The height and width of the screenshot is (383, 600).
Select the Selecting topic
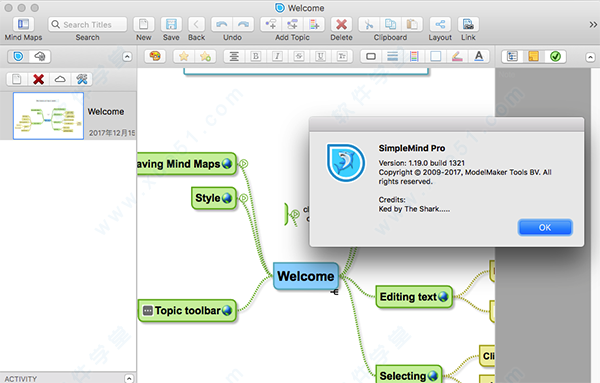pos(409,375)
